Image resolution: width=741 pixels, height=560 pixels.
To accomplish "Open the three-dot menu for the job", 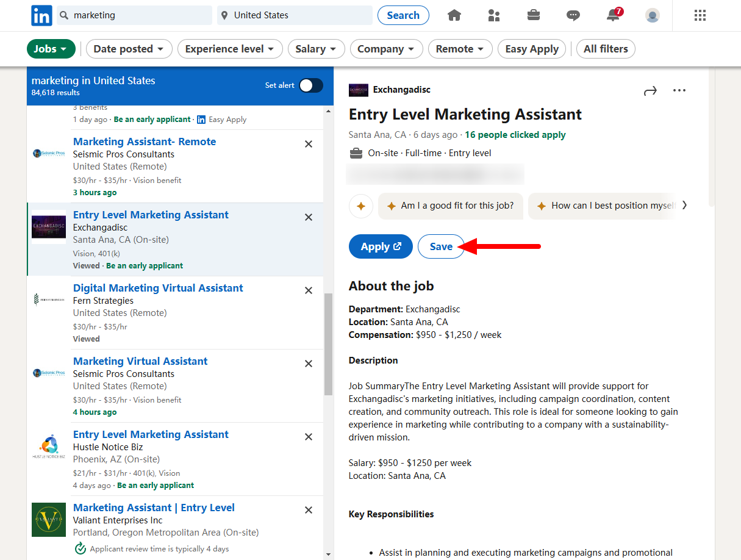I will tap(679, 90).
